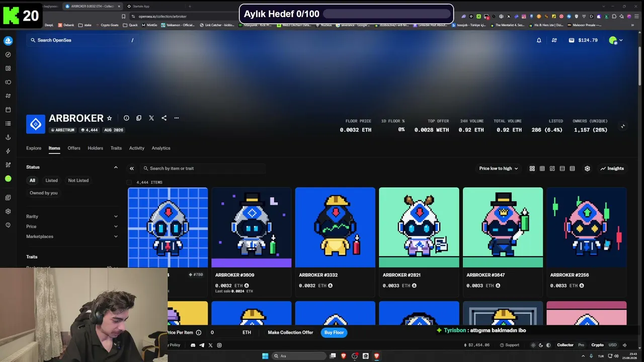This screenshot has width=644, height=362.
Task: Open the Instagram link in footer
Action: (219, 345)
